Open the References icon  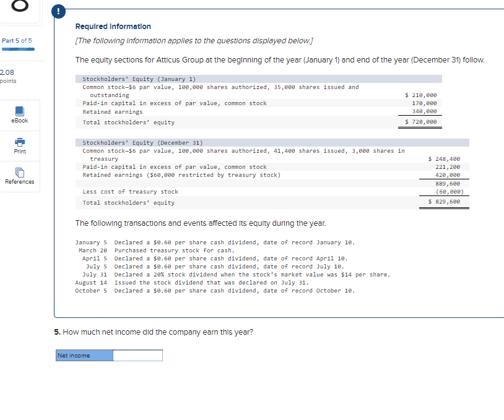click(x=20, y=173)
